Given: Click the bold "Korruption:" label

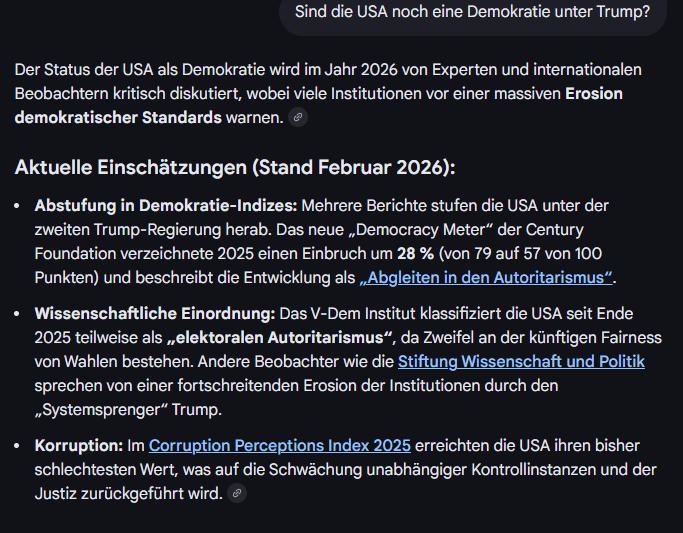Looking at the screenshot, I should tap(77, 445).
